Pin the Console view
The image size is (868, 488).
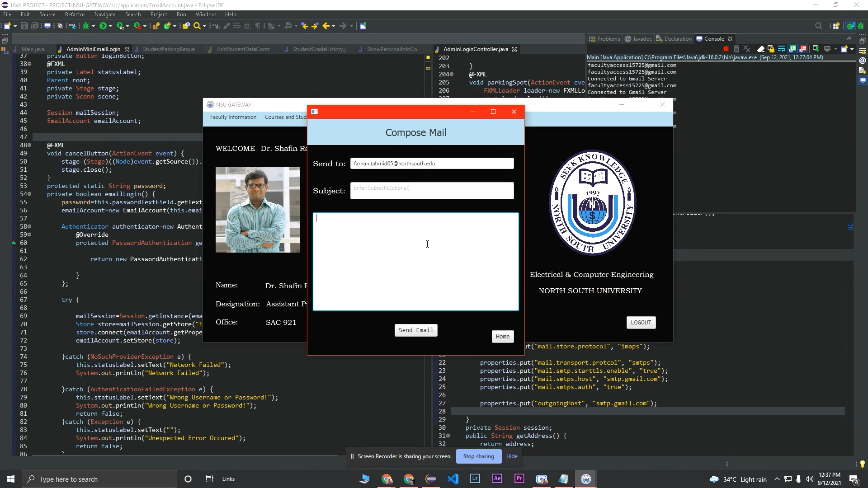[x=816, y=48]
